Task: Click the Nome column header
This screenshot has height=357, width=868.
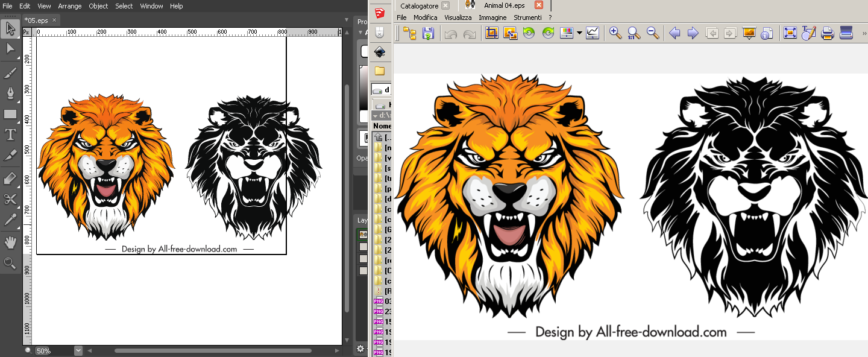Action: coord(382,126)
